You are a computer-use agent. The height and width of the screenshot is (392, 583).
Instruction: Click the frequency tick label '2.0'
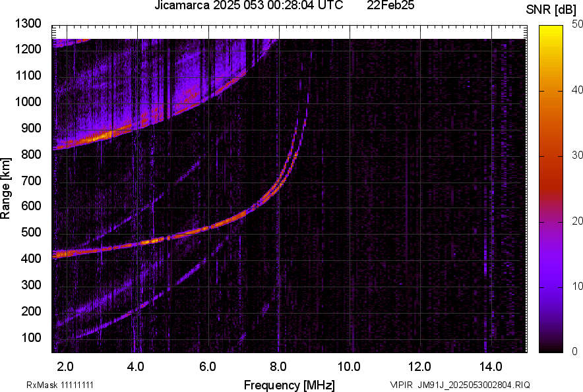pyautogui.click(x=65, y=367)
